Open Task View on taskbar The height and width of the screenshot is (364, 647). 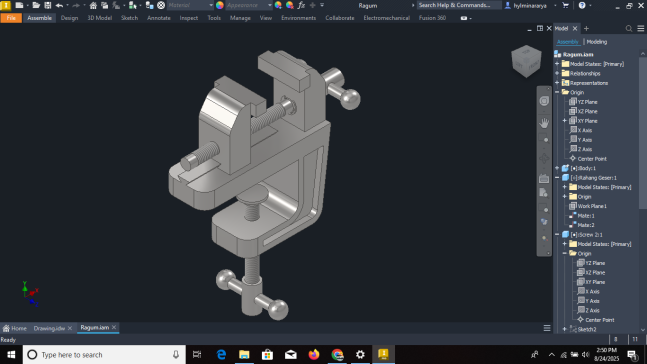click(197, 355)
